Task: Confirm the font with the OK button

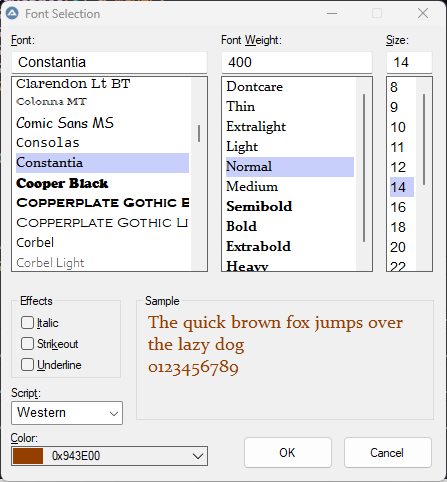Action: 288,453
